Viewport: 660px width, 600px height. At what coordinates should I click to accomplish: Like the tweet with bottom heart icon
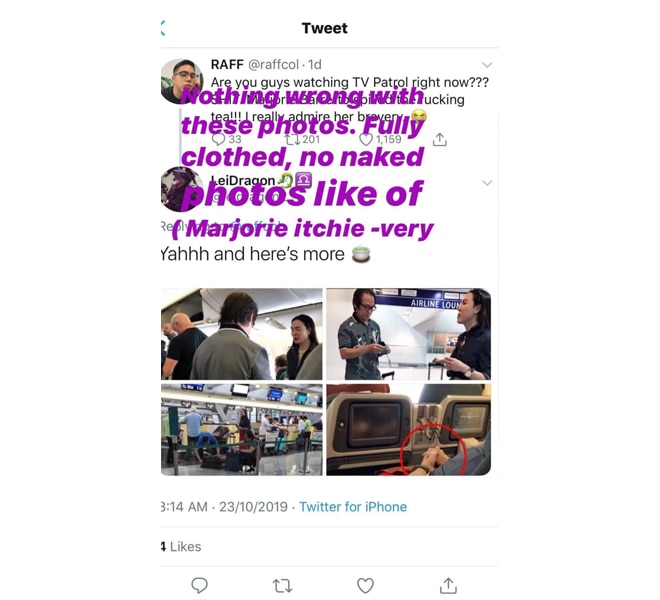[365, 586]
